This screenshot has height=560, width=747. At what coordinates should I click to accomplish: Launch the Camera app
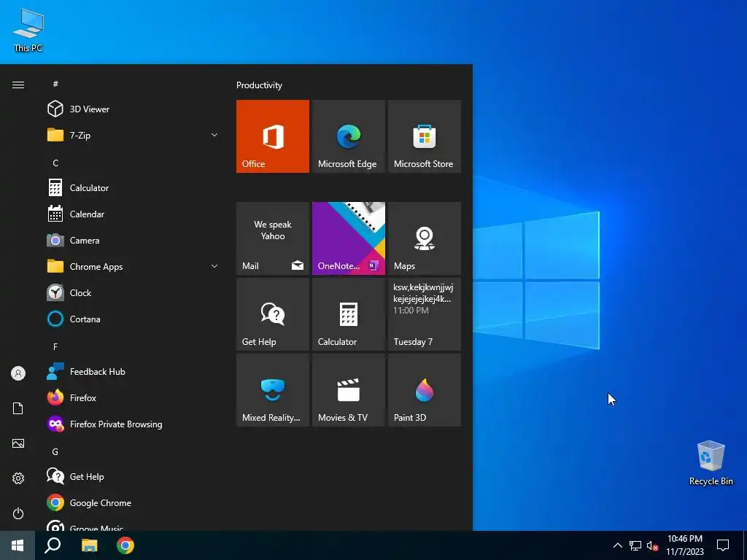(133, 240)
